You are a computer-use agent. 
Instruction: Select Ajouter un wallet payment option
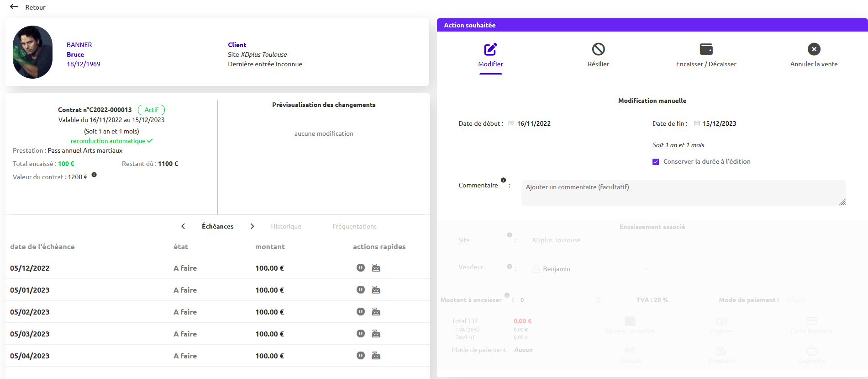point(630,325)
